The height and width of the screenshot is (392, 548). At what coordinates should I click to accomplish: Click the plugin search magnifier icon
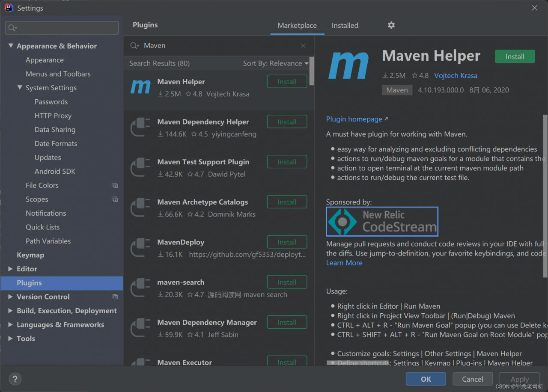134,46
